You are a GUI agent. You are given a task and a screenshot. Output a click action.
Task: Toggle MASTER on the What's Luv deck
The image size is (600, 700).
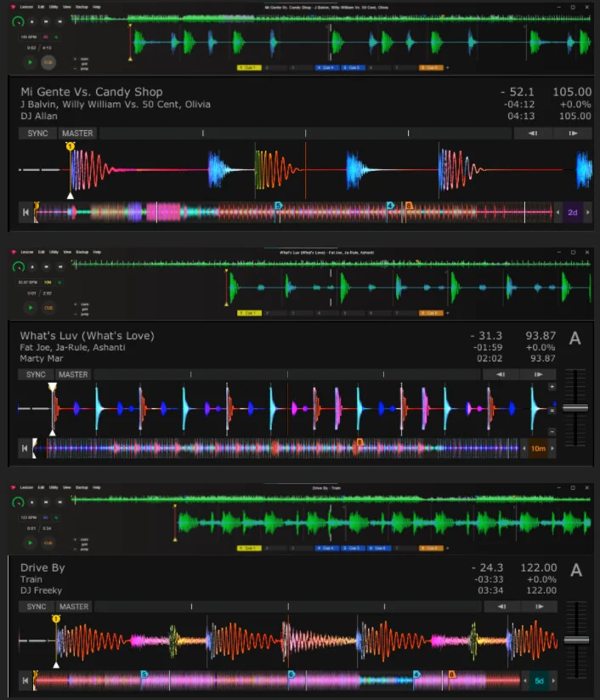[73, 374]
